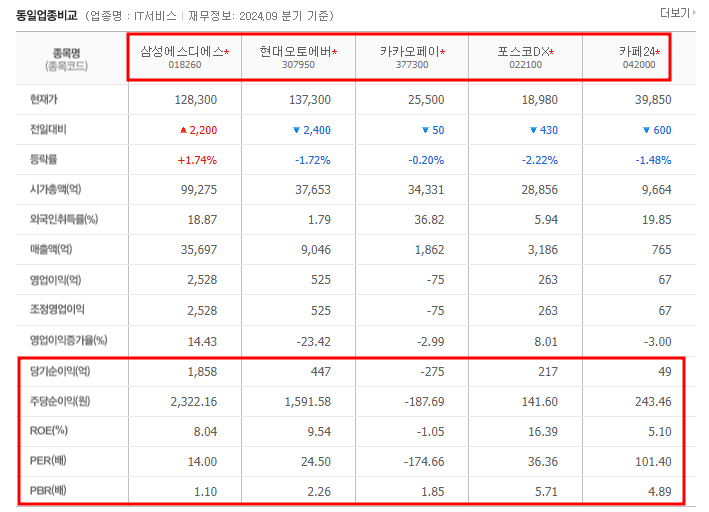The image size is (709, 512).
Task: Click the 18,980 current price value
Action: click(x=539, y=100)
